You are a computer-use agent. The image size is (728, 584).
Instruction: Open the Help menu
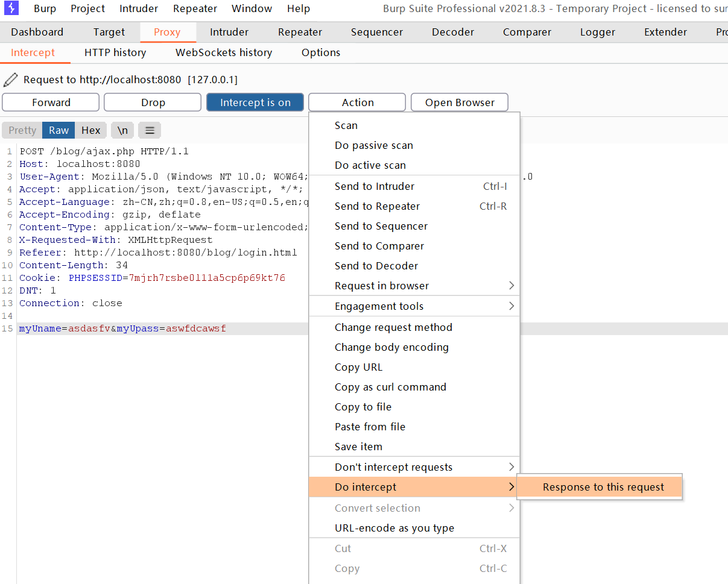(299, 8)
